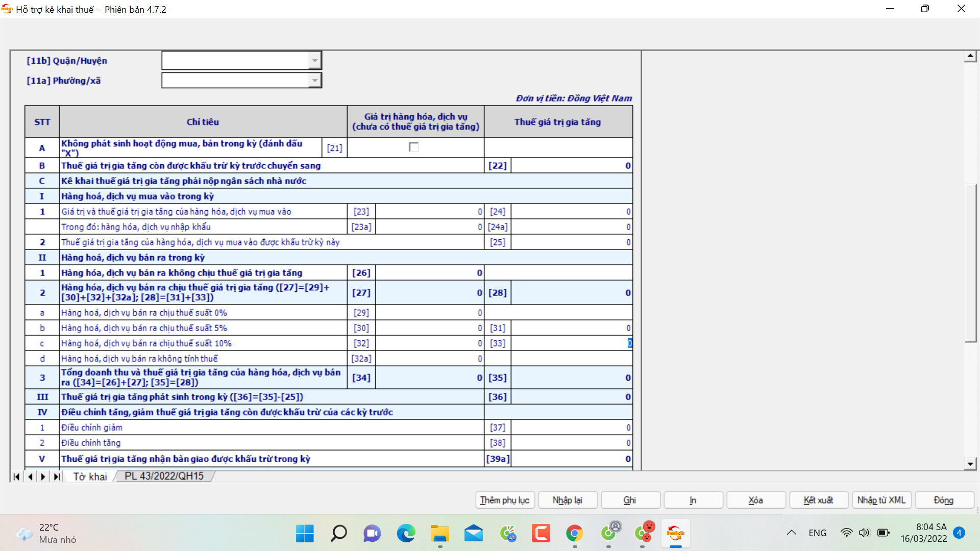Open clock and date 16/03/2022
The height and width of the screenshot is (551, 980).
923,533
